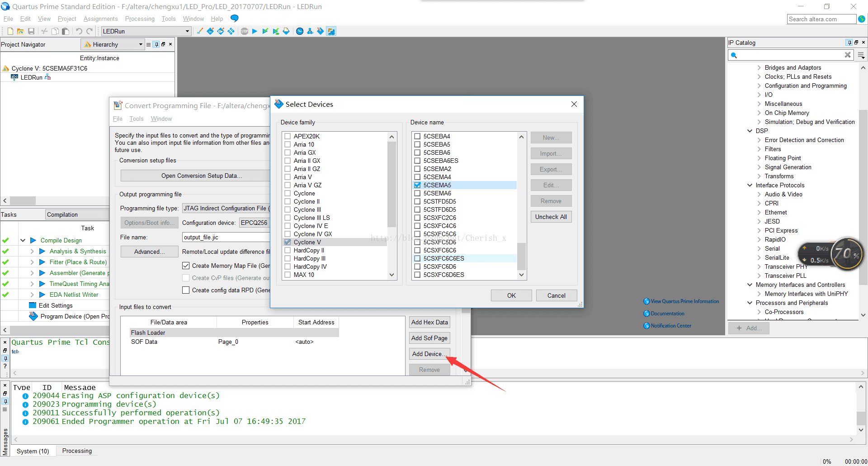Check the 5CSEMA6 device box
The width and height of the screenshot is (868, 466).
click(x=417, y=193)
